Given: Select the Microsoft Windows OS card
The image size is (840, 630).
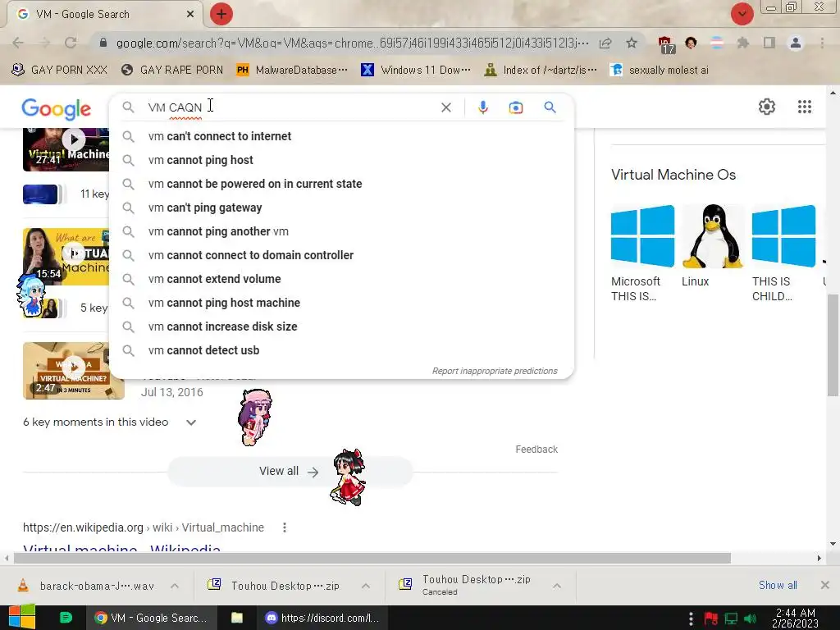Looking at the screenshot, I should (642, 253).
